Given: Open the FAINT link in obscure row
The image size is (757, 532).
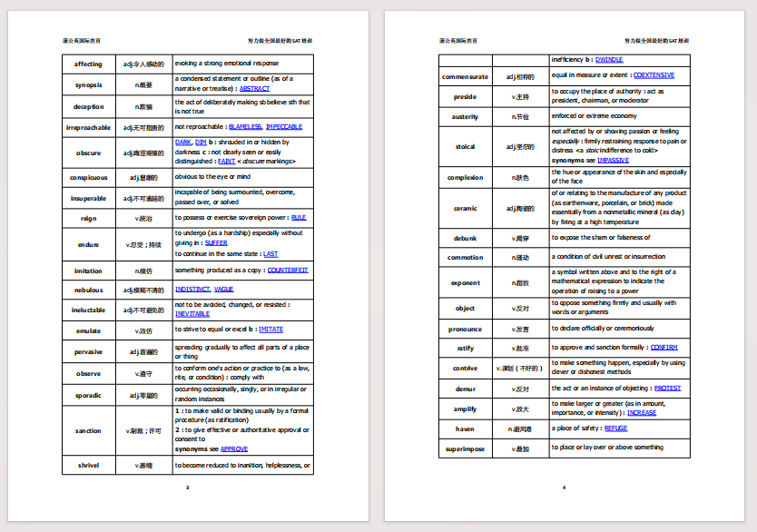Looking at the screenshot, I should [x=226, y=161].
